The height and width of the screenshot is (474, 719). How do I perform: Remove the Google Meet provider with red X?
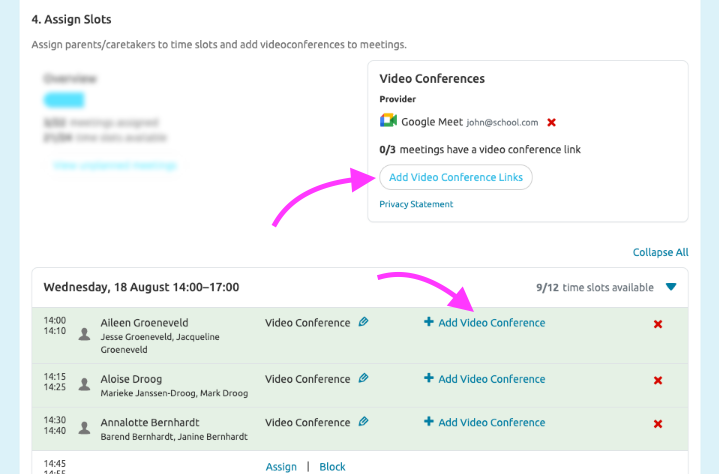pyautogui.click(x=551, y=122)
